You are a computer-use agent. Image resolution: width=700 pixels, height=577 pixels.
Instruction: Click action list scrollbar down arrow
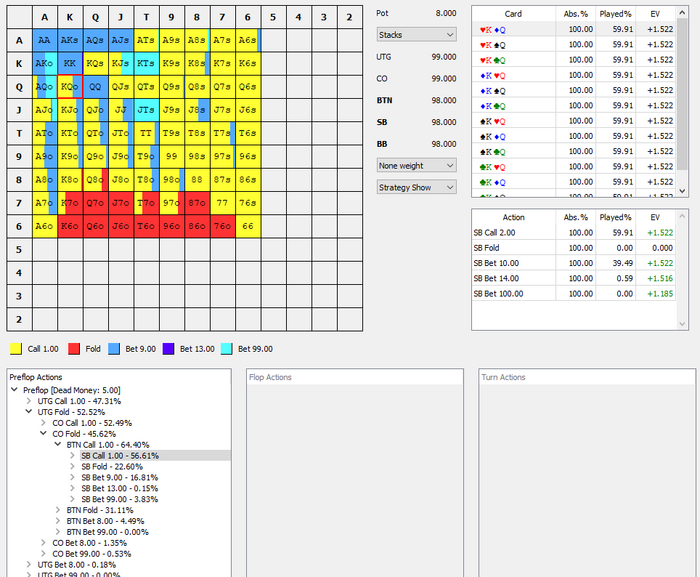pyautogui.click(x=682, y=324)
